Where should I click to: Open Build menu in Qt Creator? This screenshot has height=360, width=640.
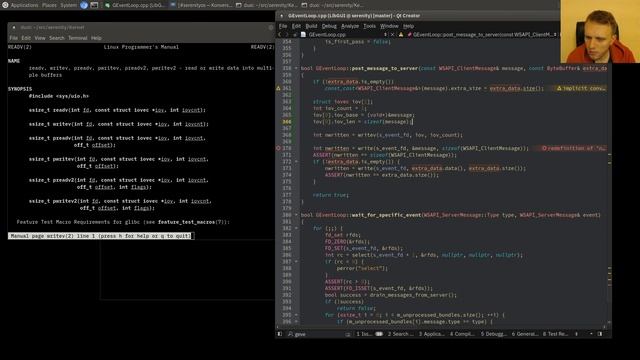[311, 26]
